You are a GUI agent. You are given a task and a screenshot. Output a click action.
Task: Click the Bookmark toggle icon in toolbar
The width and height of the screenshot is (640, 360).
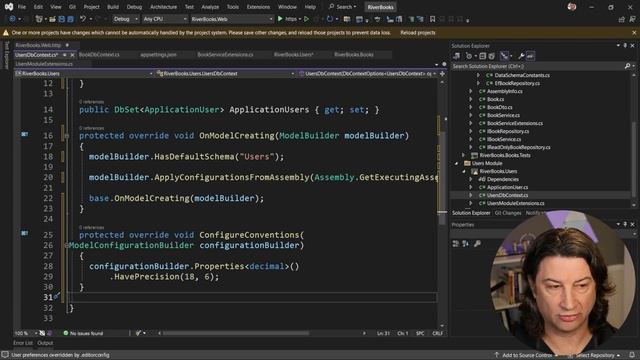pyautogui.click(x=432, y=19)
